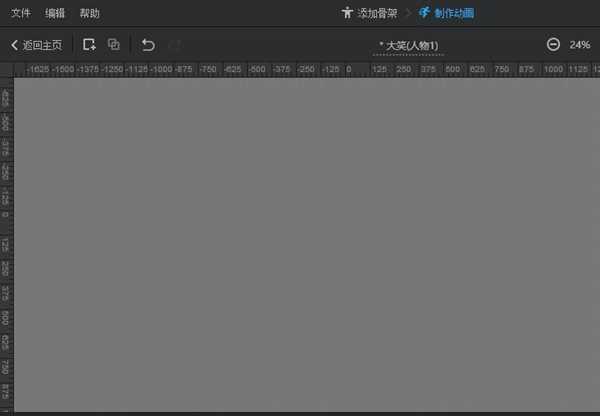Click the back arrow beside 返回主页

tap(15, 45)
